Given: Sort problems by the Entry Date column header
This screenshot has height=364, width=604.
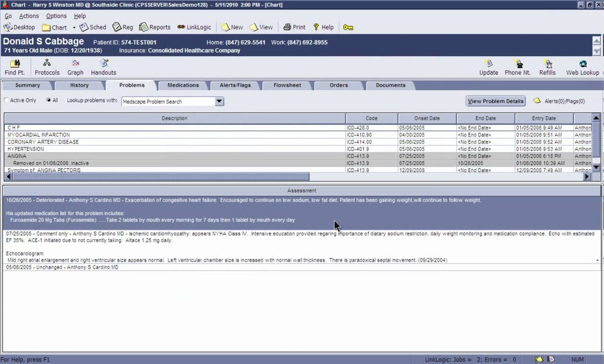Looking at the screenshot, I should [x=544, y=118].
